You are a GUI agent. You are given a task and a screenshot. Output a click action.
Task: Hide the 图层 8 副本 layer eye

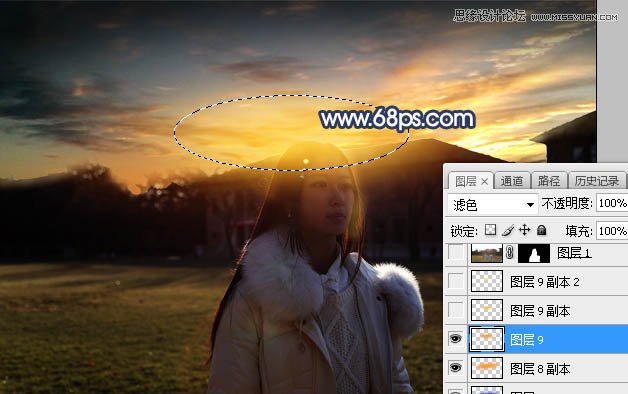[456, 368]
